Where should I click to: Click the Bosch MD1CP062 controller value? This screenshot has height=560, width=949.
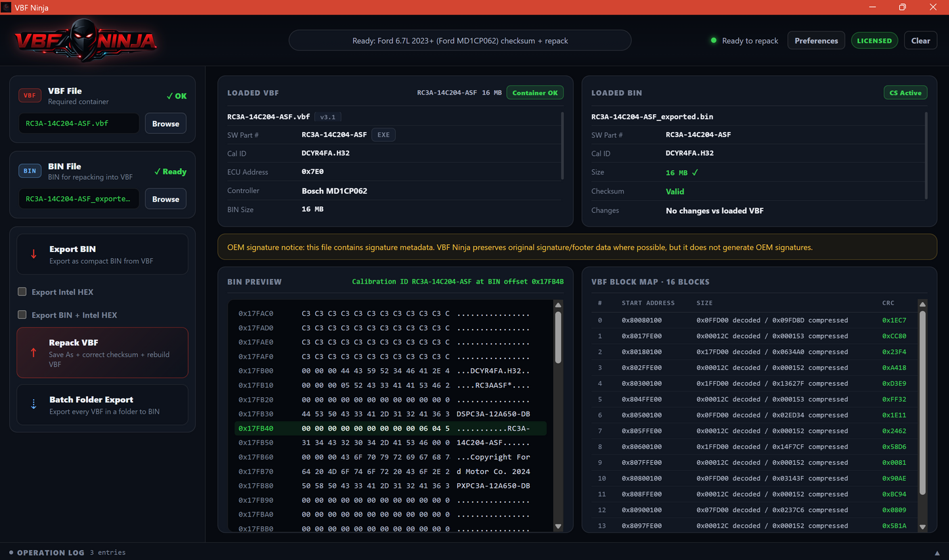point(334,191)
